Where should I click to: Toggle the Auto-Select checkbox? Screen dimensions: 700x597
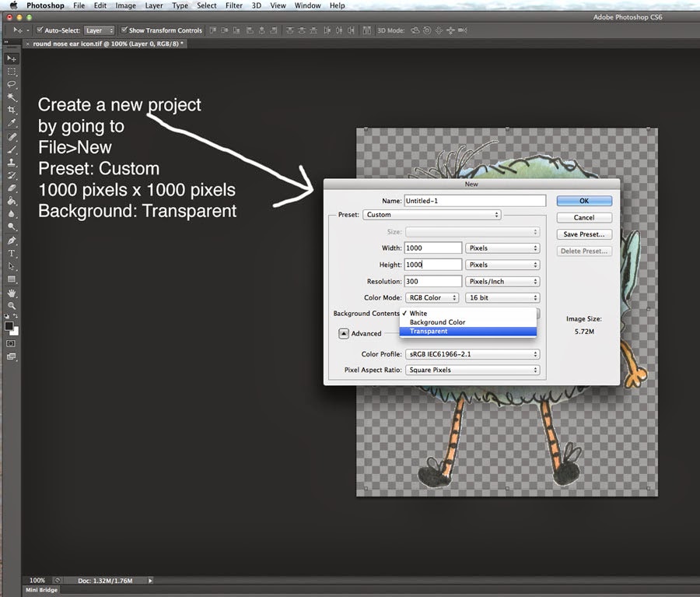40,30
